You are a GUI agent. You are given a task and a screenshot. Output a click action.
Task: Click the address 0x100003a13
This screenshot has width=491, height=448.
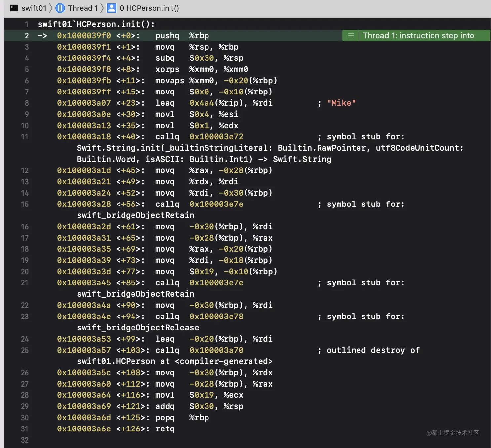click(84, 126)
